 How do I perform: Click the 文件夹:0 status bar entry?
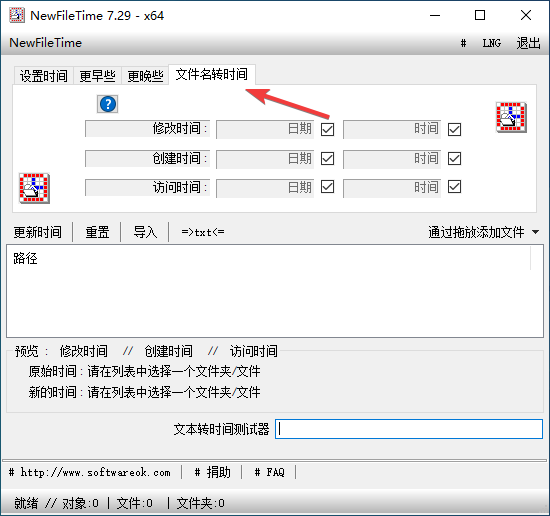[201, 503]
